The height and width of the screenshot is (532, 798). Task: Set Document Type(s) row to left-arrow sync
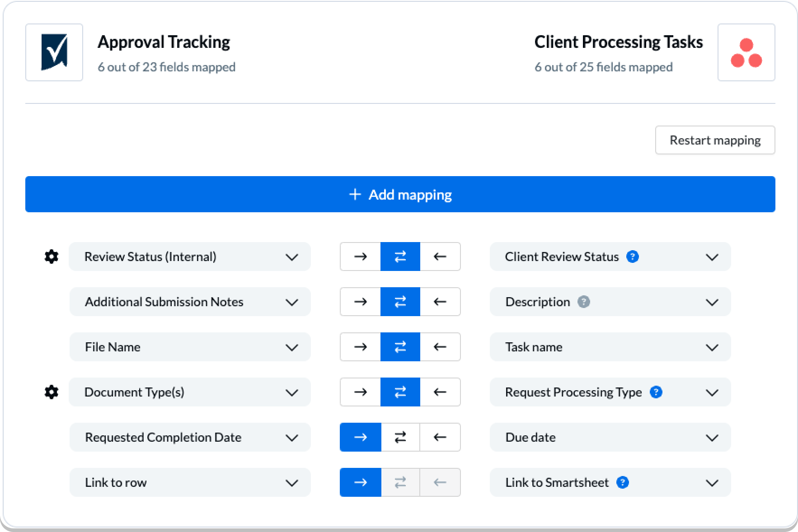(x=440, y=392)
